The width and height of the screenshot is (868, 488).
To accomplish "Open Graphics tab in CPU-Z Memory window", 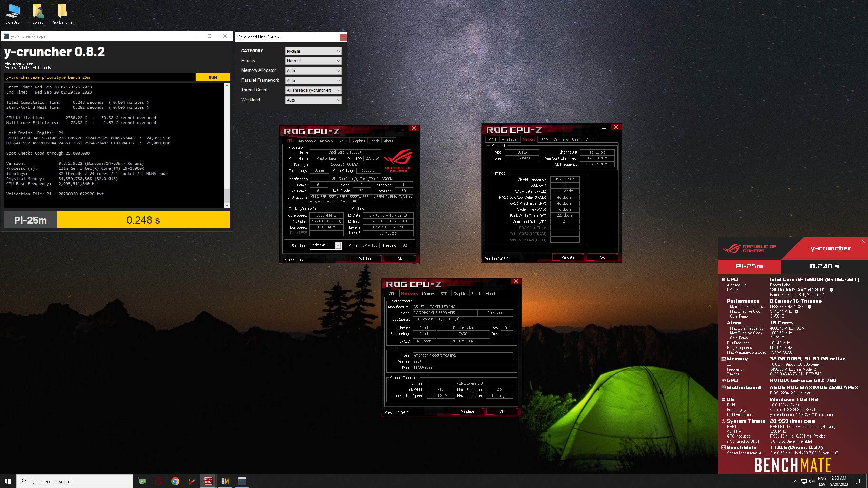I will (560, 140).
